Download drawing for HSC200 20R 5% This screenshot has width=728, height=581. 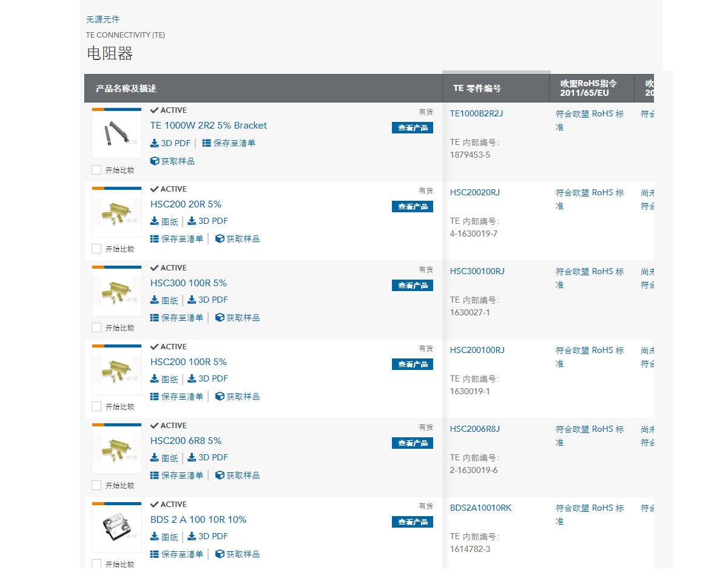click(x=164, y=221)
